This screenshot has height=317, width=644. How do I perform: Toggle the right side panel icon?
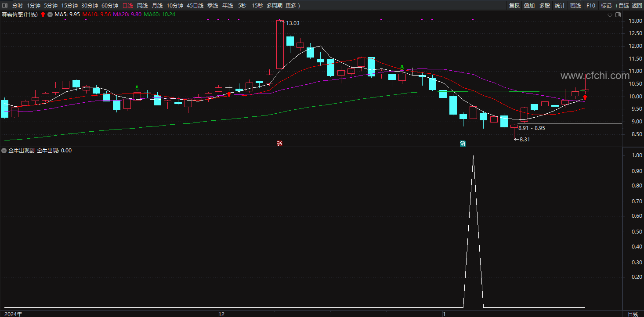click(x=618, y=14)
